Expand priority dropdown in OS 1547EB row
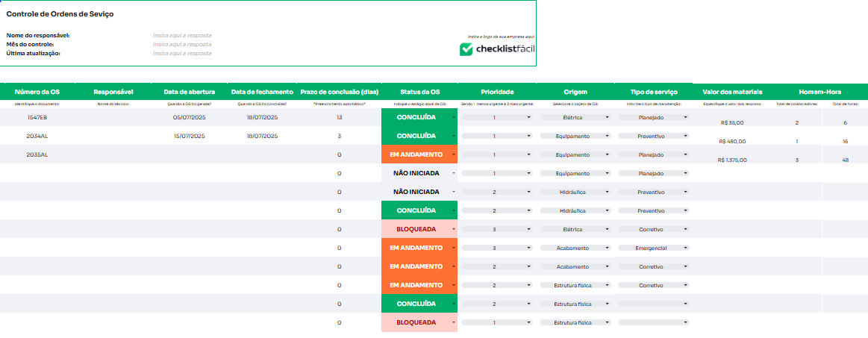The image size is (868, 338). click(528, 117)
